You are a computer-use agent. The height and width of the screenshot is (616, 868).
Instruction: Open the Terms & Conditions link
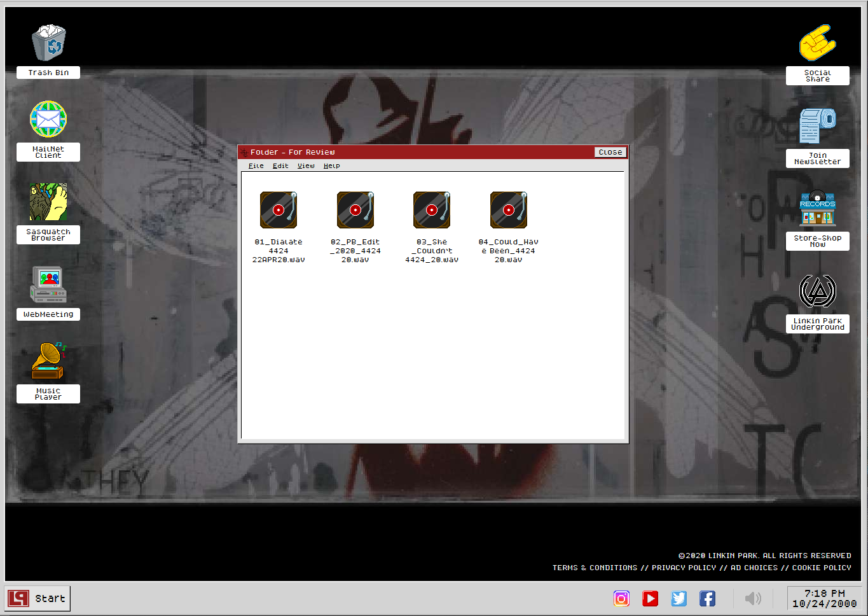click(595, 568)
